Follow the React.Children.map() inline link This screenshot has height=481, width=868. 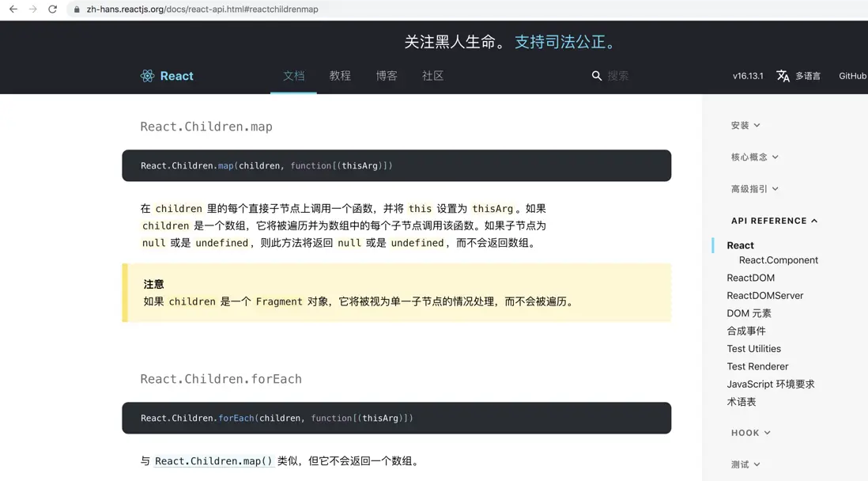point(213,461)
